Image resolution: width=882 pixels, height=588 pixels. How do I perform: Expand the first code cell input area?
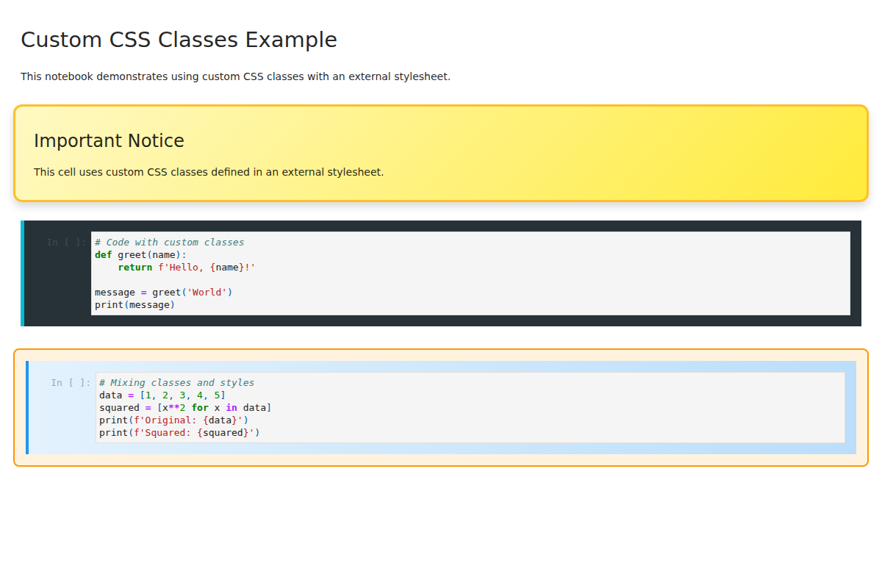470,273
